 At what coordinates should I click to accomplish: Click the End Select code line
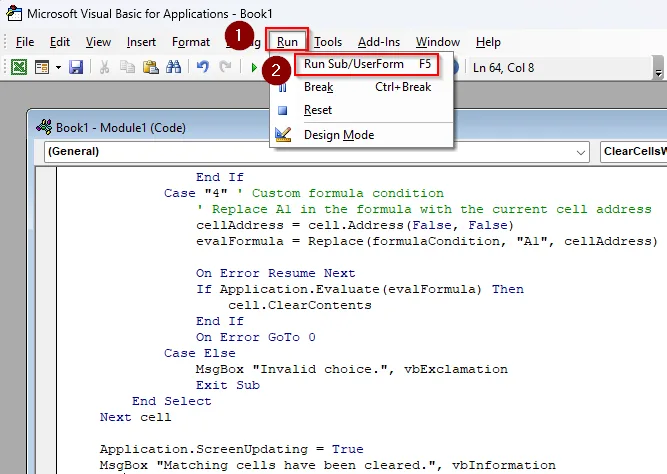[x=171, y=401]
